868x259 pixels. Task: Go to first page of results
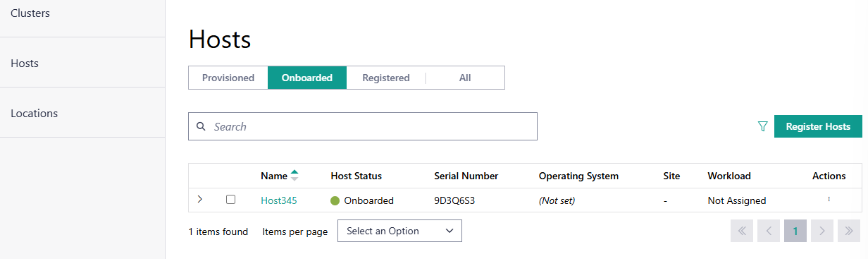[742, 231]
